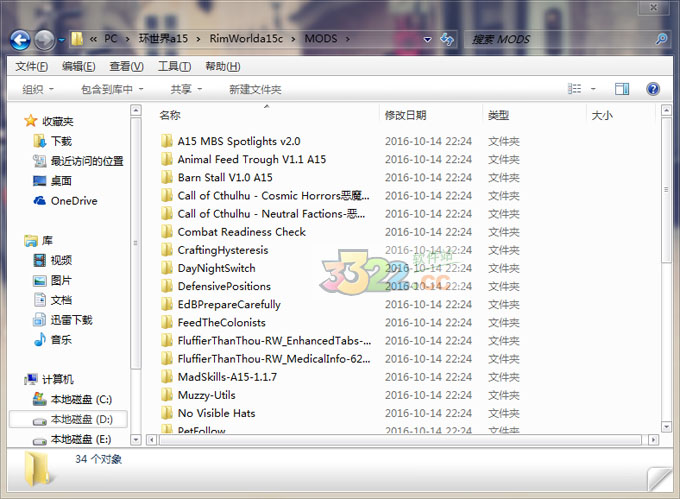
Task: Click folder icon of Barn Stall V1.0 A15
Action: pos(167,177)
